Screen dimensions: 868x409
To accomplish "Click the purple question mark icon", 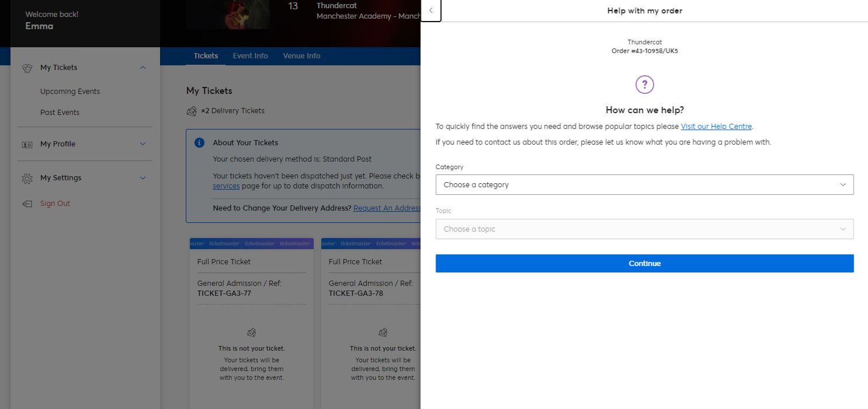I will (x=644, y=85).
